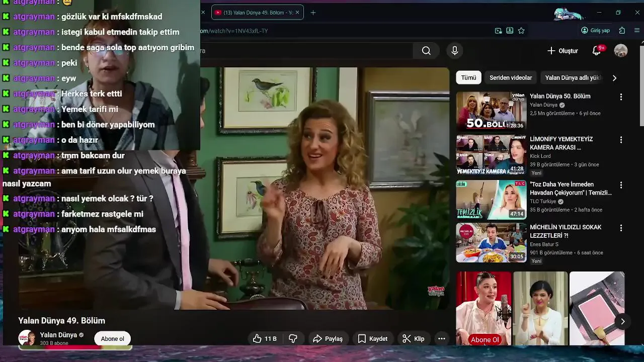Select the Tümü filter chip
Screen dimensions: 644x362
[x=468, y=77]
